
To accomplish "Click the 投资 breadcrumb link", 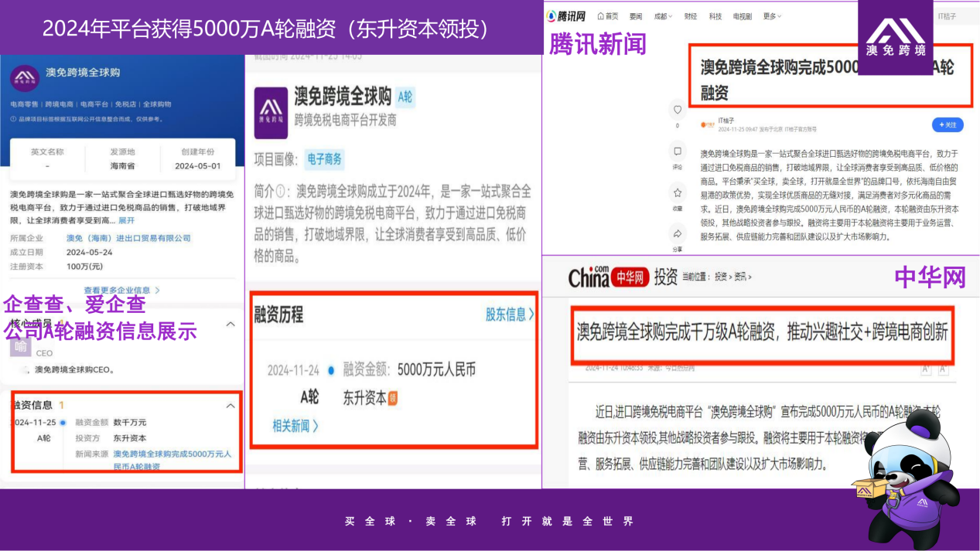I will coord(720,277).
